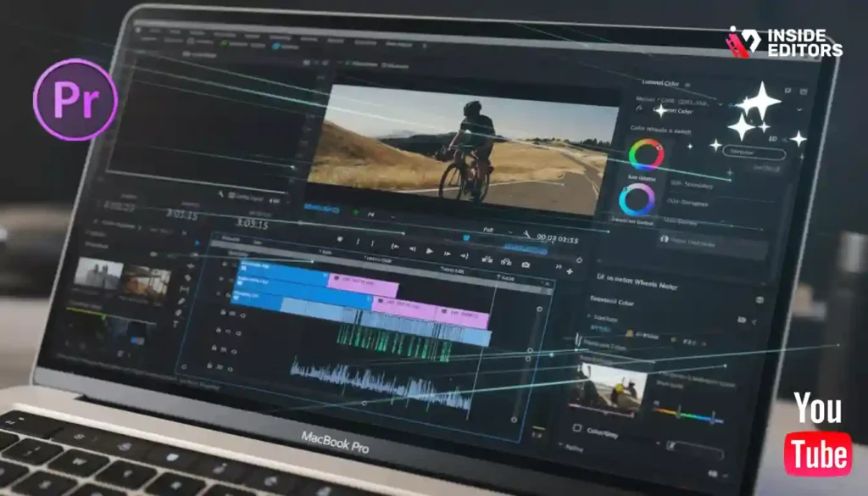Toggle the Color/Grey checkbox in the Lumetri panel
Image resolution: width=868 pixels, height=496 pixels.
(x=576, y=428)
